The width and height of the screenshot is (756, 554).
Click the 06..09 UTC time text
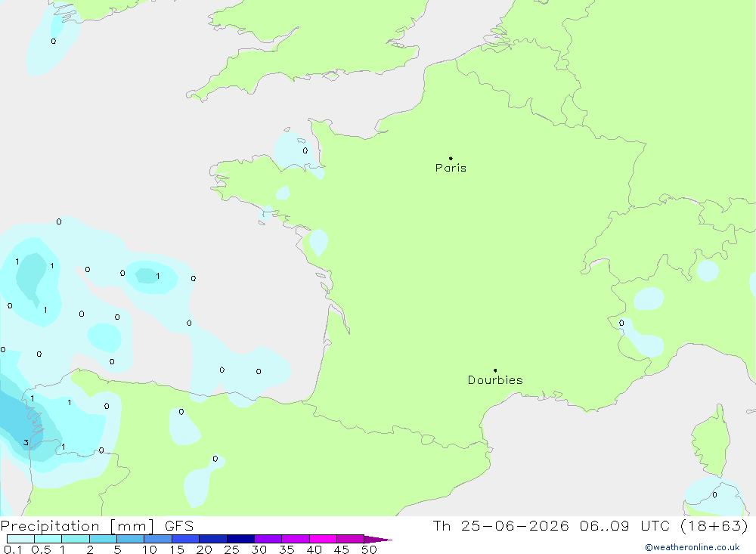click(625, 526)
